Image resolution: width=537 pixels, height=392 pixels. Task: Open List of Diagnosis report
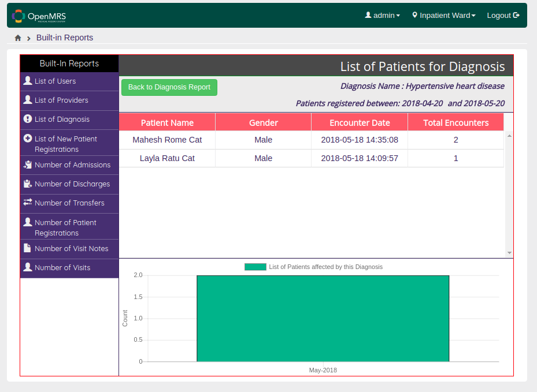pyautogui.click(x=69, y=120)
